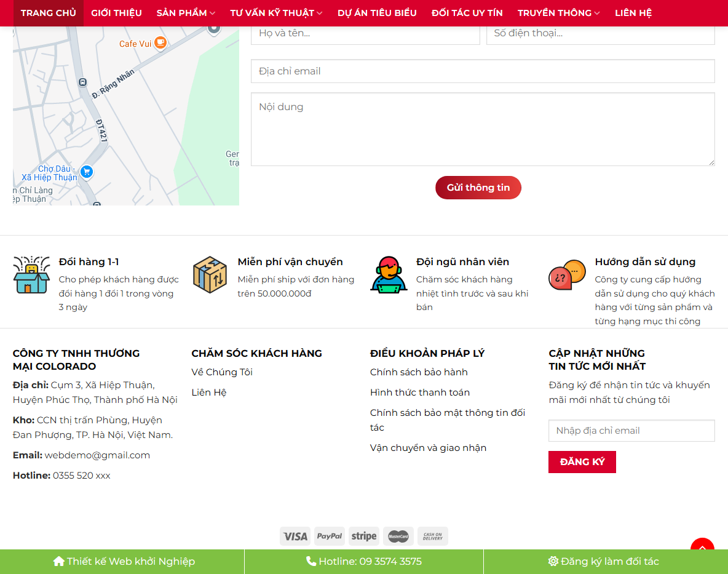
Task: Select the TRANG CHỦ menu item
Action: pyautogui.click(x=48, y=12)
